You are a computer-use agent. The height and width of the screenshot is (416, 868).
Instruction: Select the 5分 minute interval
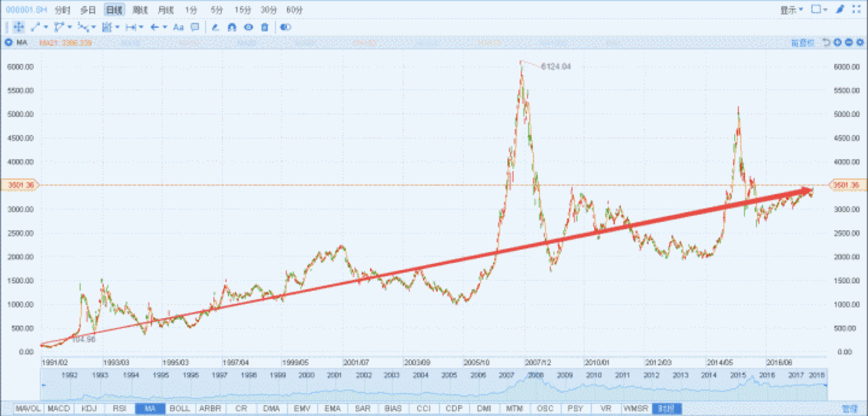tap(217, 10)
